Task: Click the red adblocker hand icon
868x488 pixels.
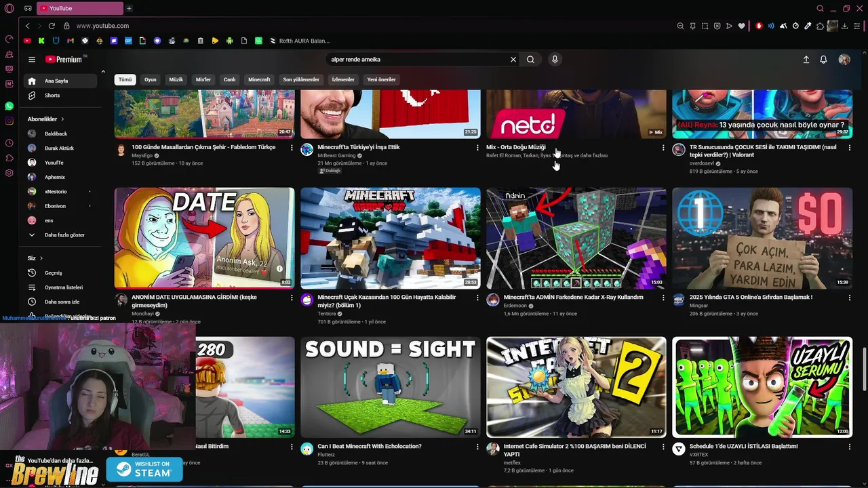Action: pos(759,26)
